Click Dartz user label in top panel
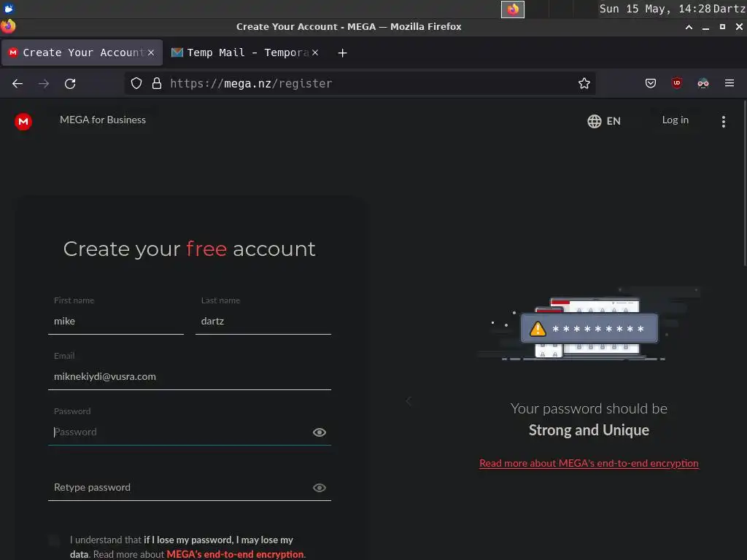747x560 pixels. (x=729, y=9)
